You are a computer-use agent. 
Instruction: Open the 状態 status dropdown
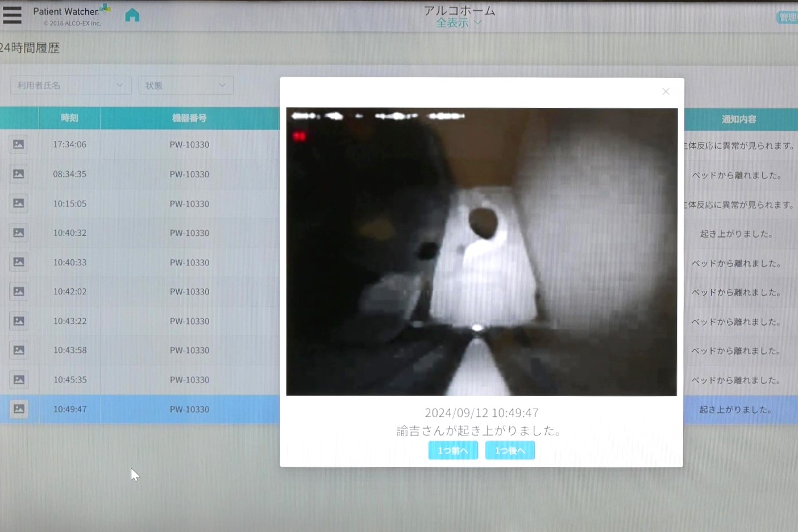pos(185,85)
